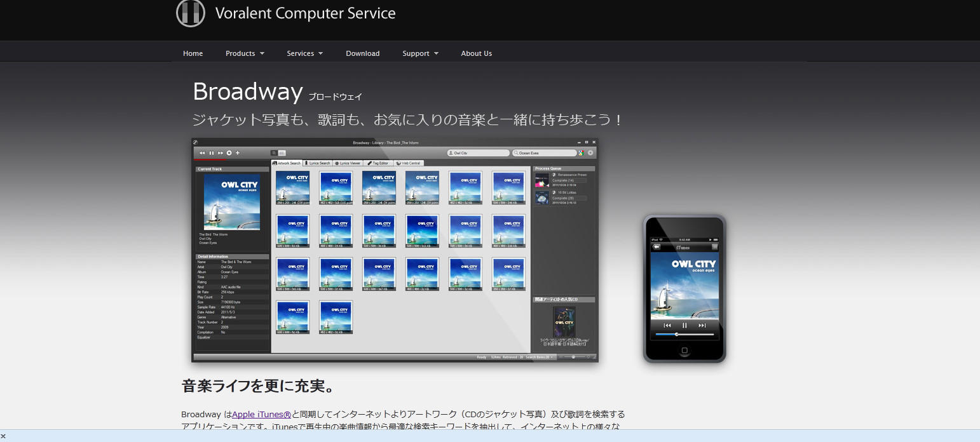Pause playback in the Broadway toolbar
Viewport: 980px width, 442px height.
tap(212, 153)
